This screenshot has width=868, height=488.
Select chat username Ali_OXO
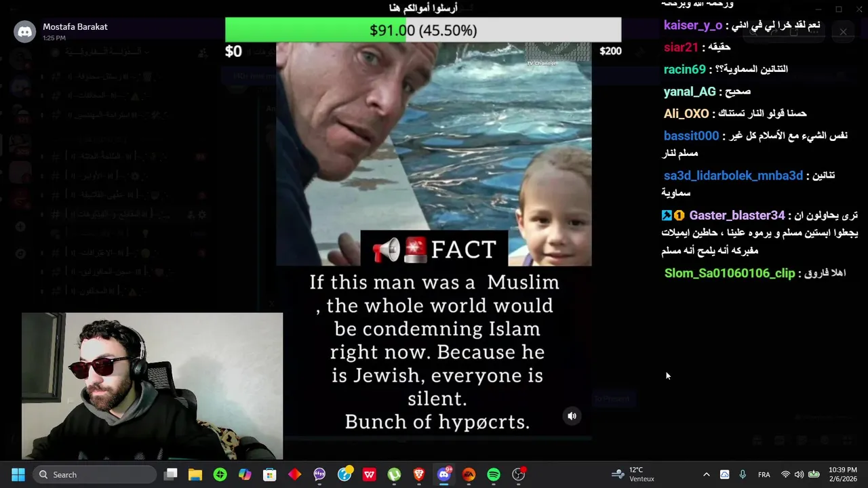pos(686,114)
